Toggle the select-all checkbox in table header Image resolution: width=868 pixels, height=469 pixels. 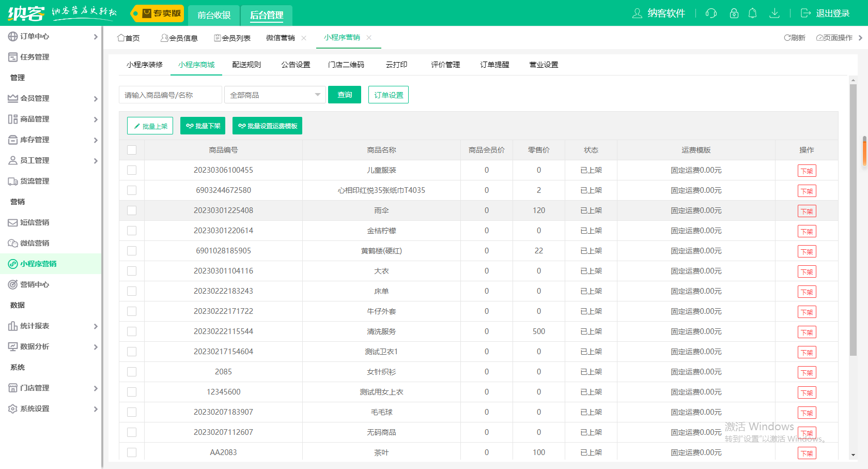click(132, 150)
